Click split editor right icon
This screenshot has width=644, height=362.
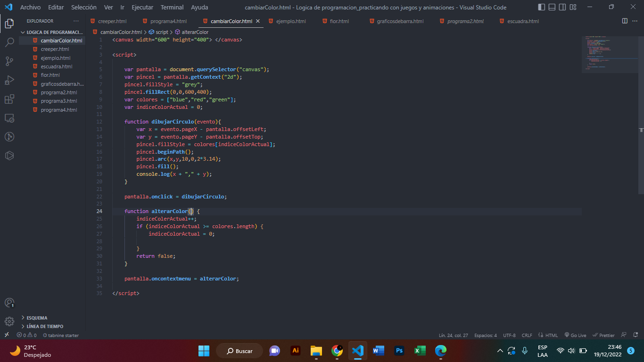coord(625,21)
